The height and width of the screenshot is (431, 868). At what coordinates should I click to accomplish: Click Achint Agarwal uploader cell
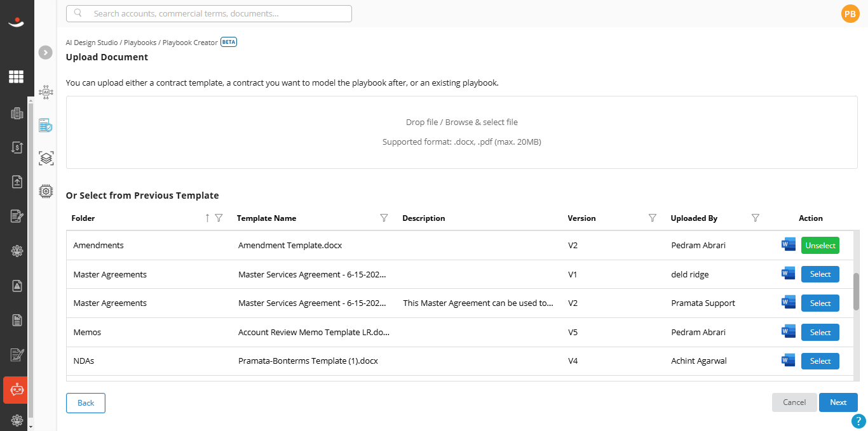699,361
